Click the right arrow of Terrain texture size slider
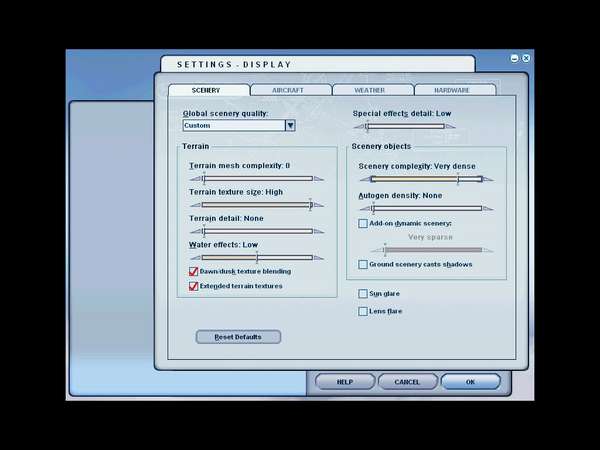 click(319, 205)
